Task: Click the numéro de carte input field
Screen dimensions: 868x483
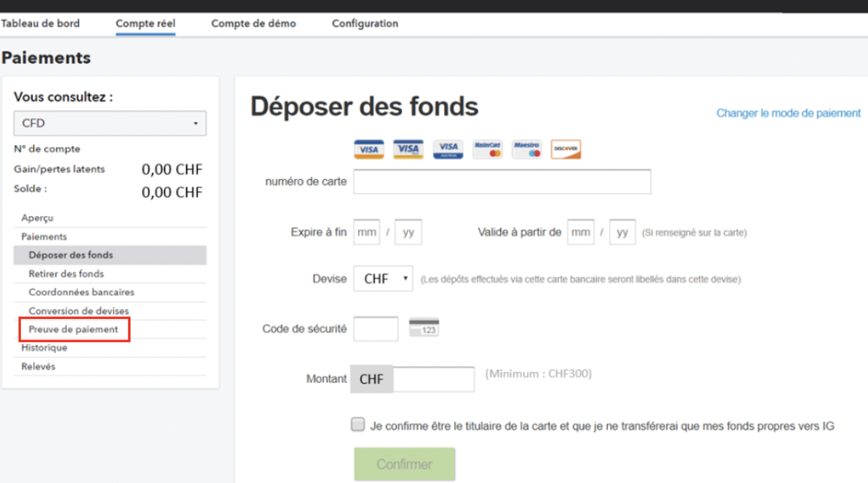Action: 501,181
